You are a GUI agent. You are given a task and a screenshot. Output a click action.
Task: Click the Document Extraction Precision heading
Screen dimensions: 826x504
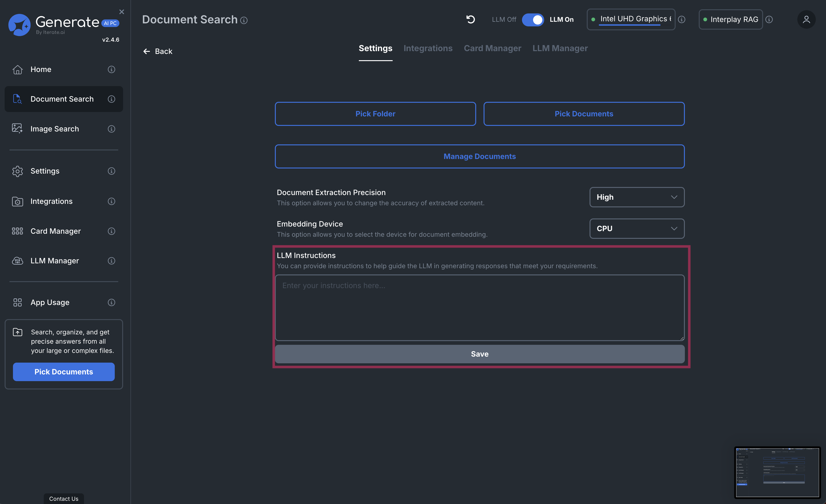point(331,193)
